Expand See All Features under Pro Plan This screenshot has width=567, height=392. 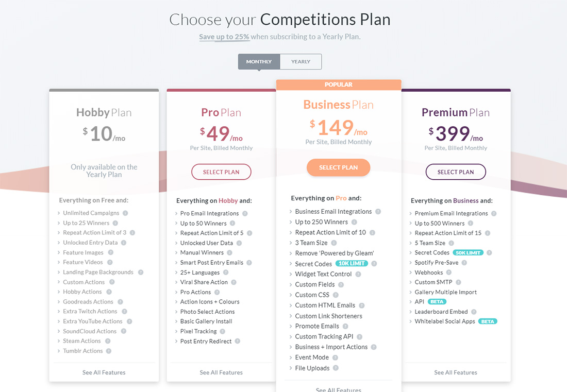coord(221,372)
